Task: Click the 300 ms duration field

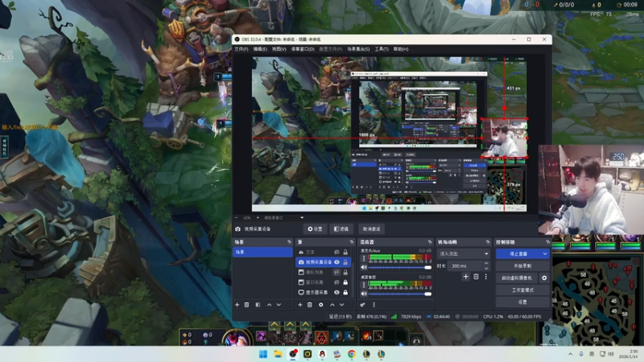Action: pyautogui.click(x=466, y=266)
